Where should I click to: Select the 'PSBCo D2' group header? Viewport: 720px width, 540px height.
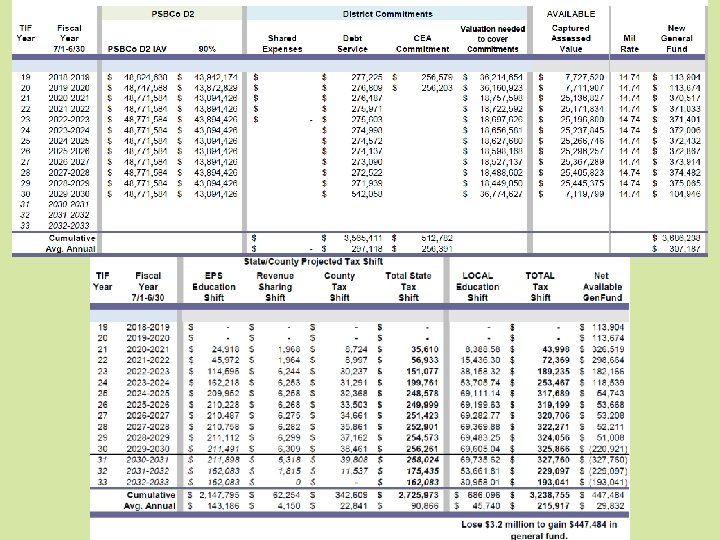click(173, 14)
